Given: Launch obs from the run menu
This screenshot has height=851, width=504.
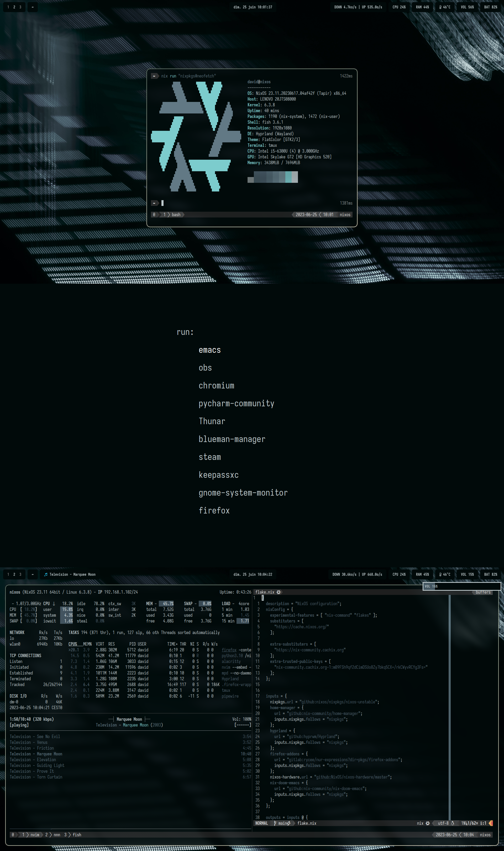Looking at the screenshot, I should pos(205,368).
